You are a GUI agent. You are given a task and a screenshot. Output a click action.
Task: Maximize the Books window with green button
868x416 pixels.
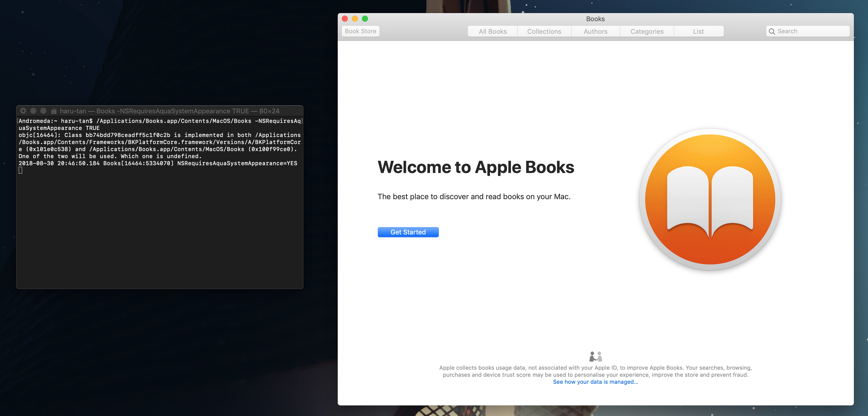point(365,19)
